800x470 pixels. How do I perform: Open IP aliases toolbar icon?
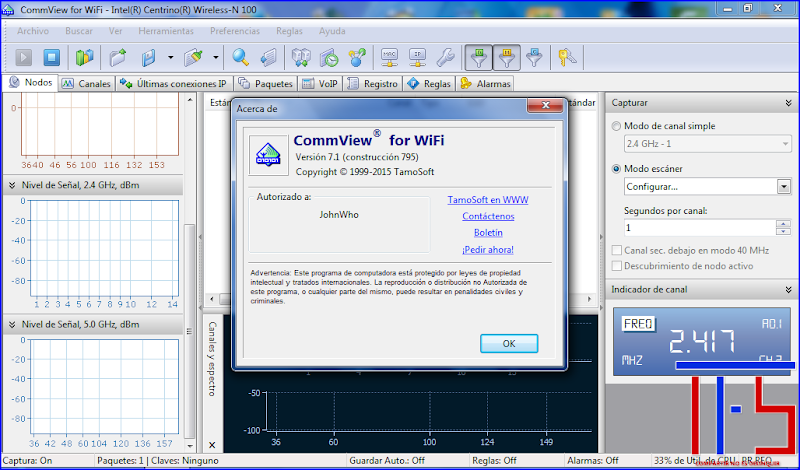tap(417, 57)
